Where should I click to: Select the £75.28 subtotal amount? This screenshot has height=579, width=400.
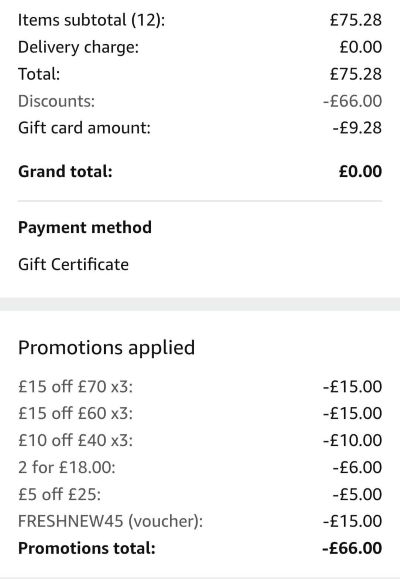(x=356, y=20)
